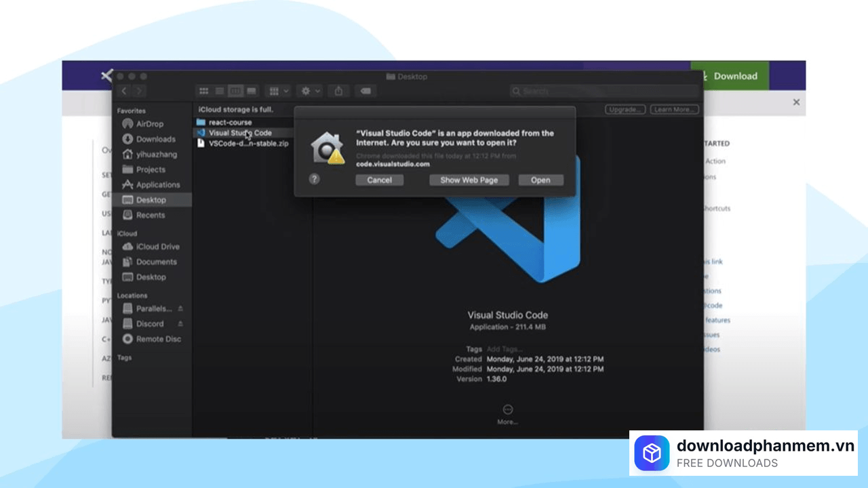Screen dimensions: 868x488
Task: Eject the Discord volume
Action: coord(180,323)
